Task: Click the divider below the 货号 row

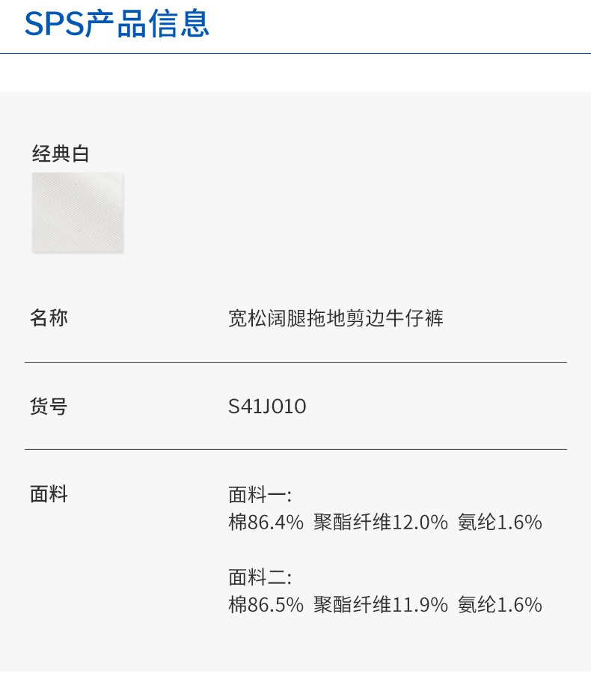Action: click(295, 449)
